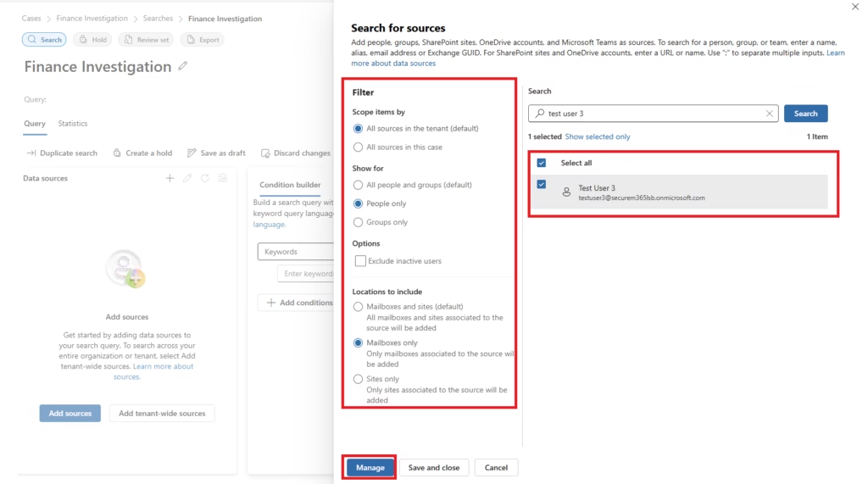
Task: Click Save and close button
Action: point(434,467)
